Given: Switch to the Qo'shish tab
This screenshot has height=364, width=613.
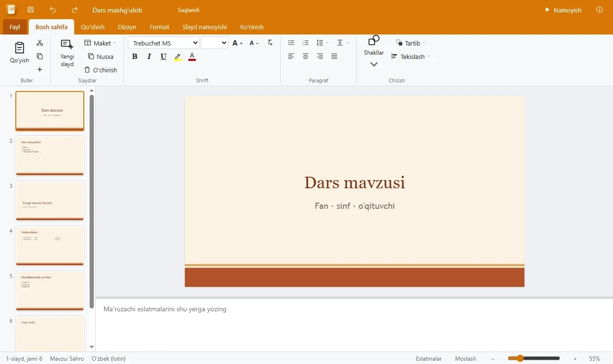Looking at the screenshot, I should tap(92, 27).
